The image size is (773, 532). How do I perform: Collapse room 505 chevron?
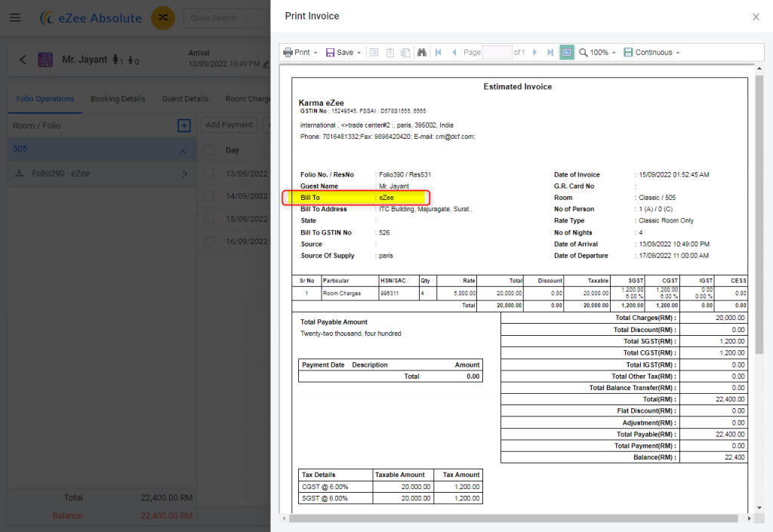coord(183,151)
